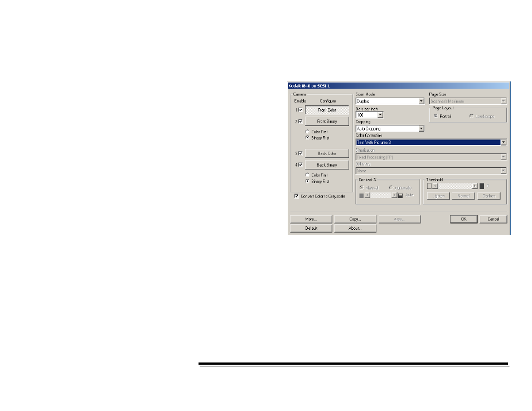The image size is (532, 411).
Task: Click the Contrast slider right arrow
Action: [394, 195]
